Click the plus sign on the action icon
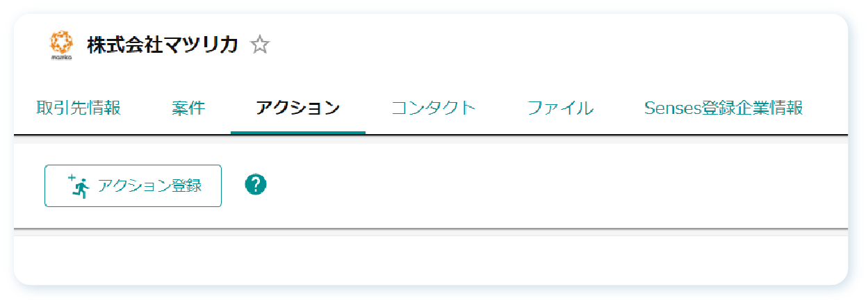Screen dimensions: 868x305 pyautogui.click(x=71, y=179)
